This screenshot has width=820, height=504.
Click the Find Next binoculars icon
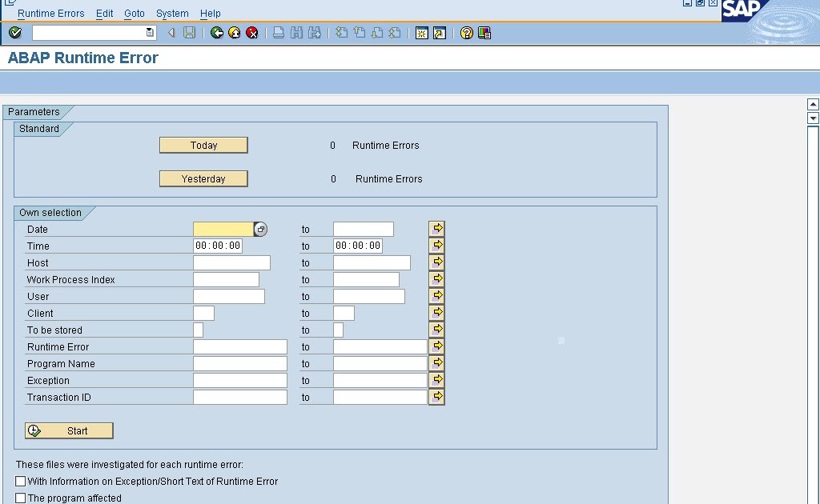[314, 33]
